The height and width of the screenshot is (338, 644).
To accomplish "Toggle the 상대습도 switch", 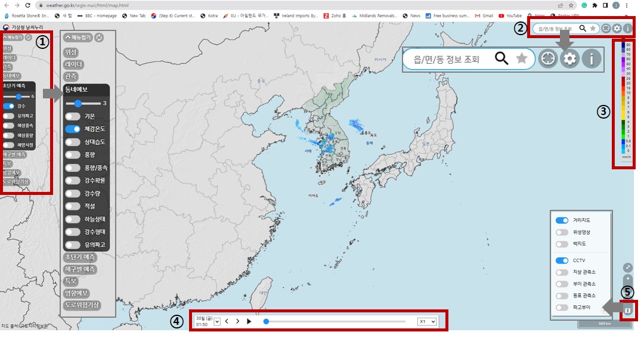I will click(x=73, y=142).
